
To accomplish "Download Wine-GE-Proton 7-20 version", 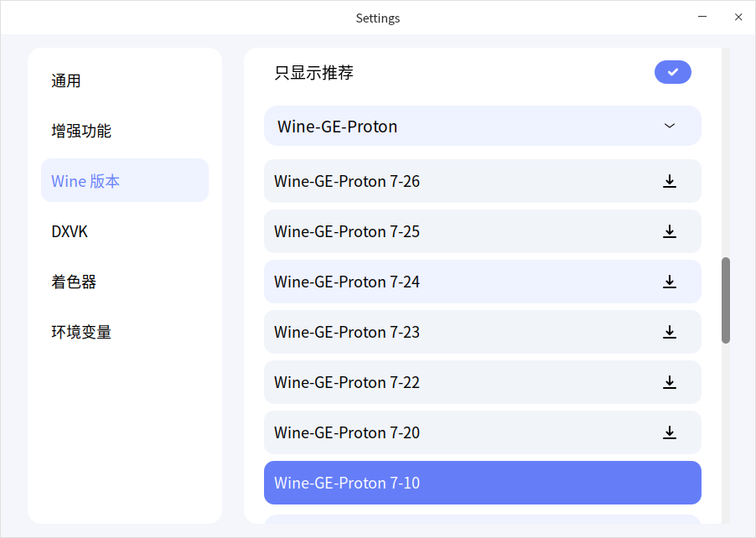I will tap(670, 432).
